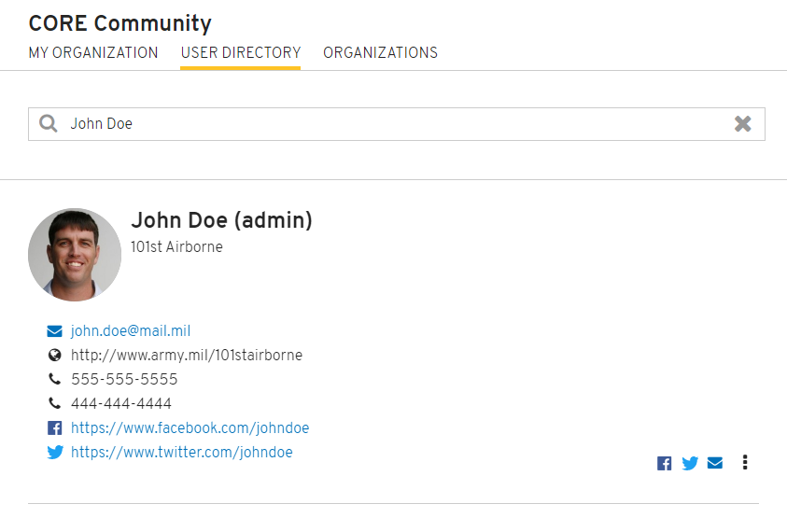Screen dimensions: 787x532
Task: Click the small Facebook share icon by the card's menu
Action: click(664, 463)
